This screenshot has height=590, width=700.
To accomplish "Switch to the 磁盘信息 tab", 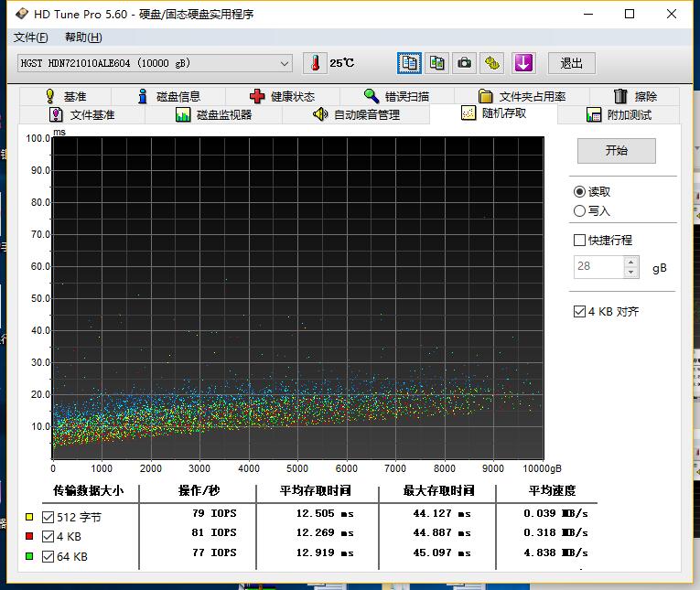I will click(x=168, y=96).
